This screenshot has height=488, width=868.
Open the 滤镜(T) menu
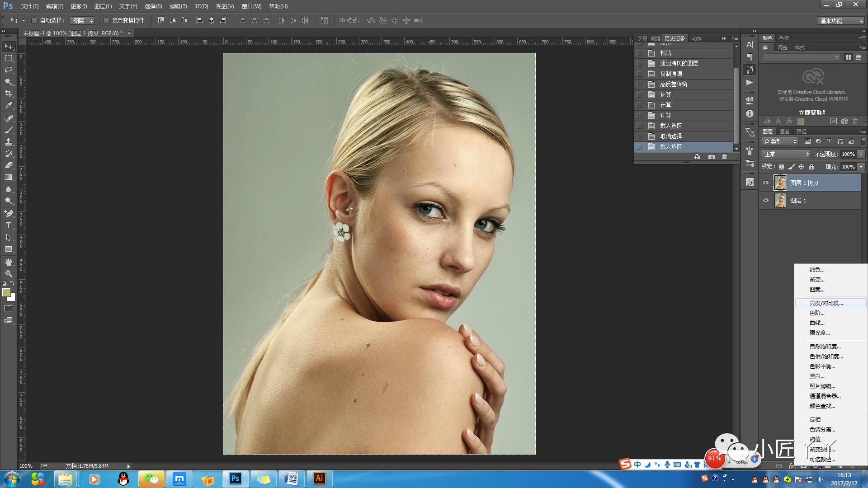(x=178, y=6)
